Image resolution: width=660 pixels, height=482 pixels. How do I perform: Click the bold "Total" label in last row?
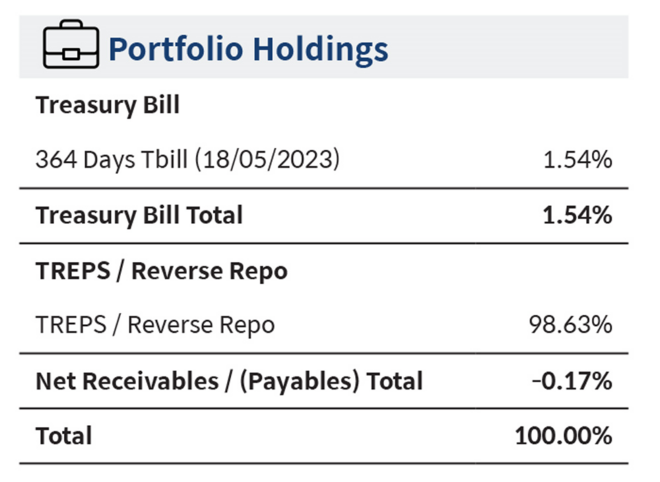[x=63, y=436]
